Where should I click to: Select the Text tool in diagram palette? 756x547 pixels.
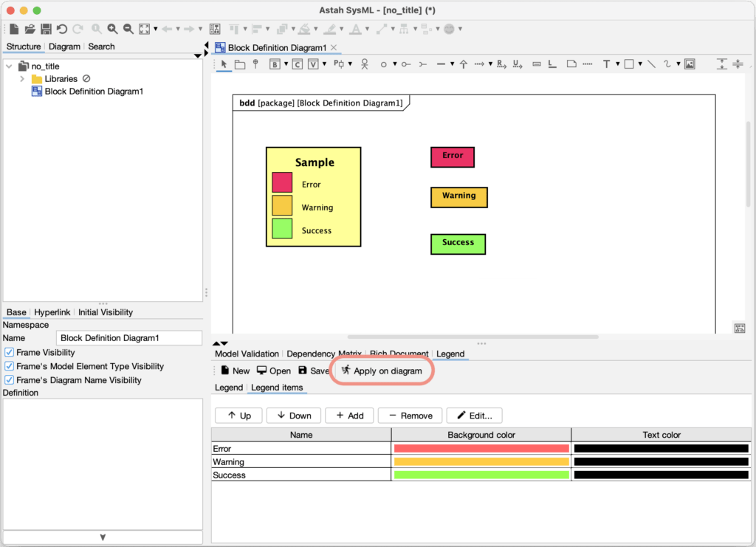(x=606, y=64)
